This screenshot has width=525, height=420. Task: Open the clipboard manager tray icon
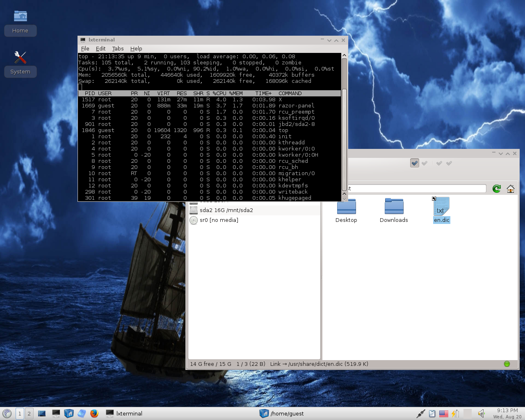[432, 413]
